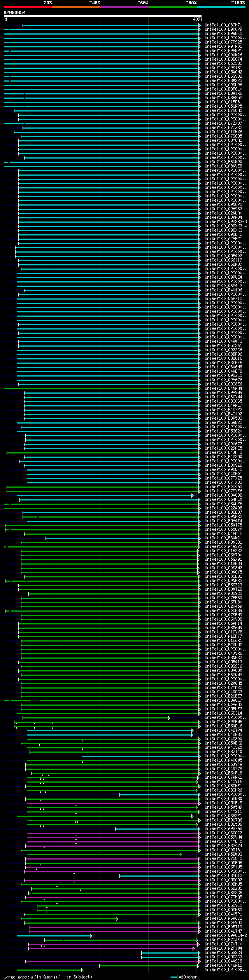The width and height of the screenshot is (249, 980).
Task: Click the green ~80% identity legend segment
Action: [173, 7]
